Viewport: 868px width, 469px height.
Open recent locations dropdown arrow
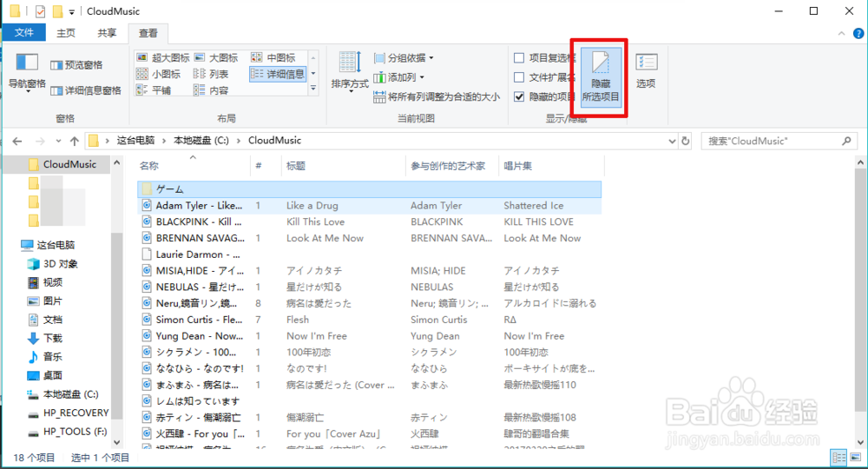coord(58,142)
